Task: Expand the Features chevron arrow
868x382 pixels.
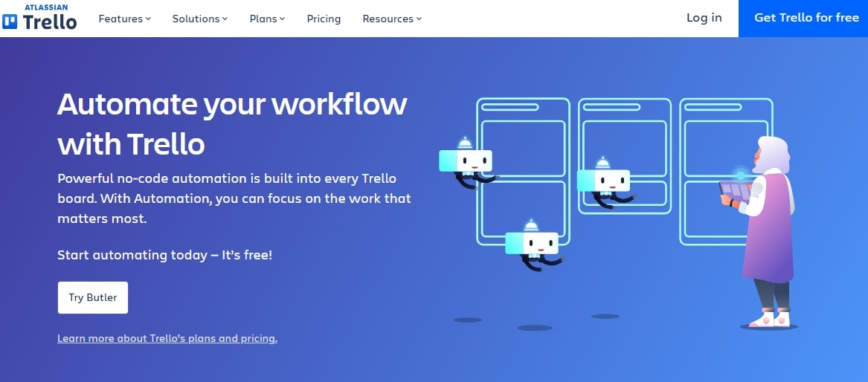Action: [x=148, y=19]
